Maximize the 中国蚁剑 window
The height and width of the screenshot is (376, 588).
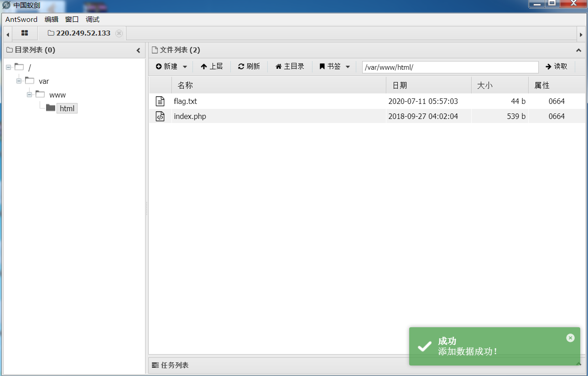click(552, 4)
